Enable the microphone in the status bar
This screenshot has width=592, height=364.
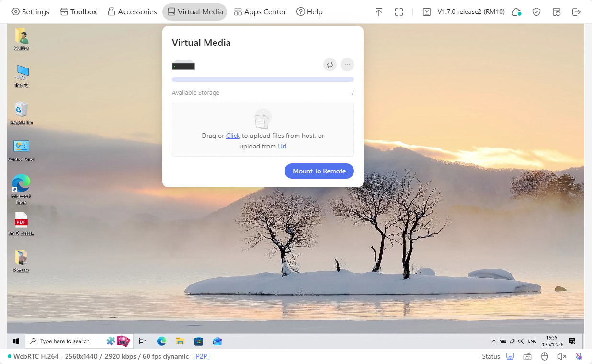click(x=578, y=356)
